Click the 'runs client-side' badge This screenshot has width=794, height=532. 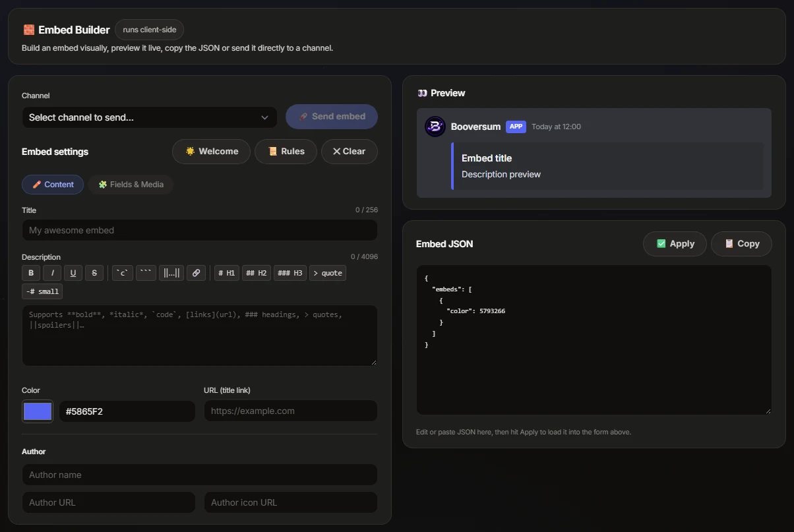[149, 30]
